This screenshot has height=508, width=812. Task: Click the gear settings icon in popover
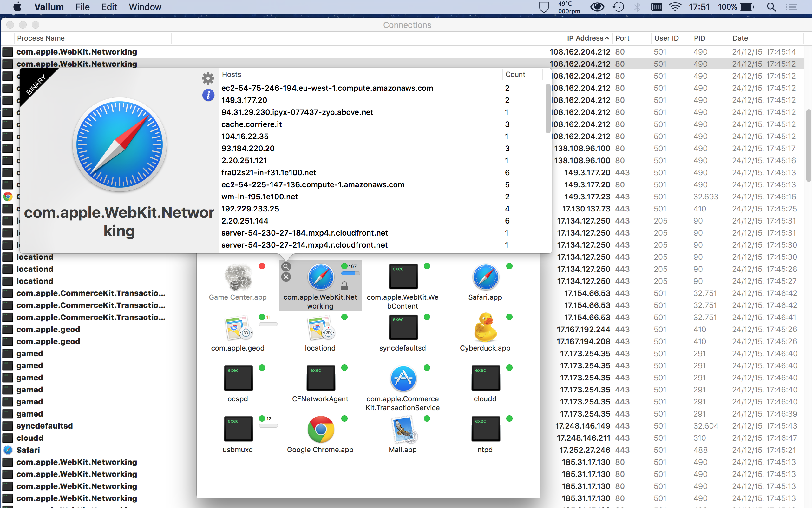click(208, 78)
